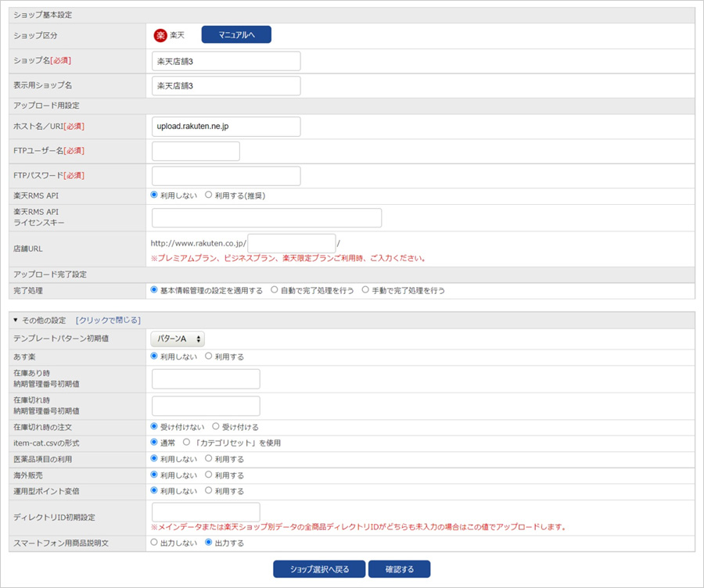Click the FTPパスワード input field

[x=226, y=176]
